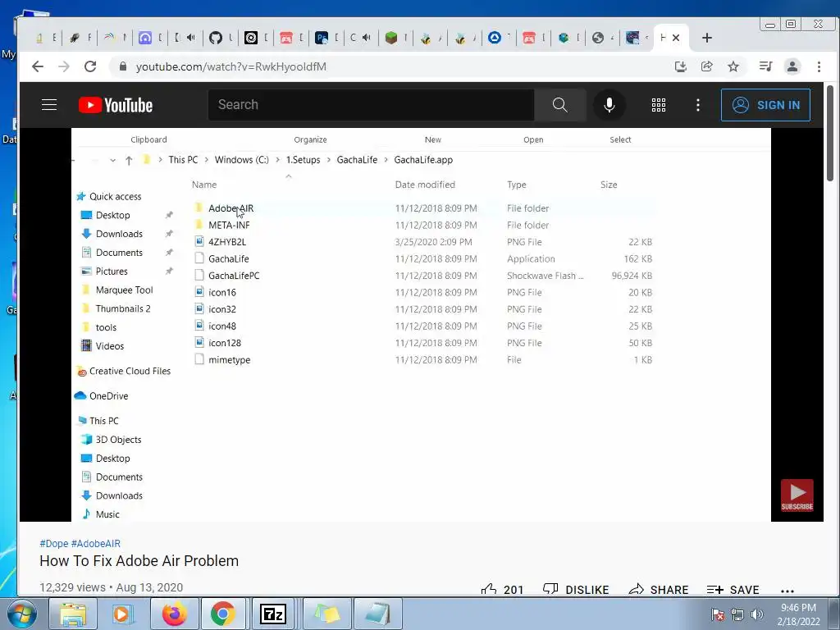Switch to the gray globe icon tab
840x630 pixels.
click(x=598, y=38)
